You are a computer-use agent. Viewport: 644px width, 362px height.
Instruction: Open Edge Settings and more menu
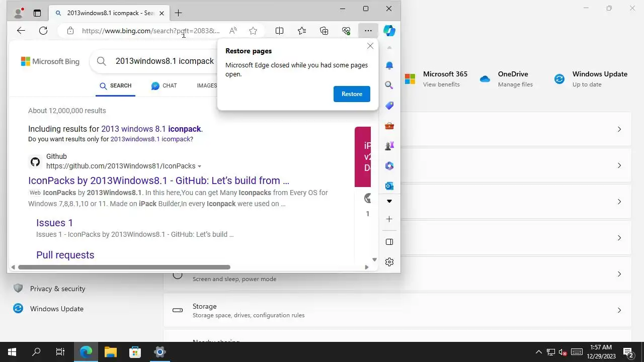click(368, 31)
